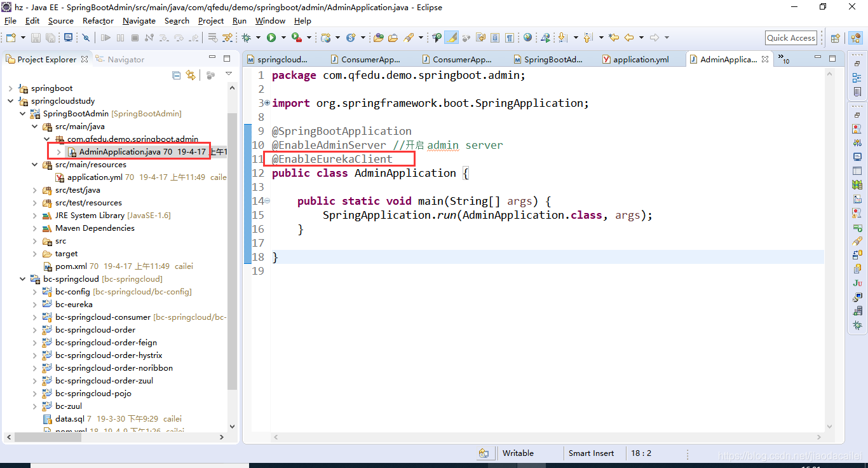Click the Quick Access search field
This screenshot has width=868, height=468.
pos(790,38)
